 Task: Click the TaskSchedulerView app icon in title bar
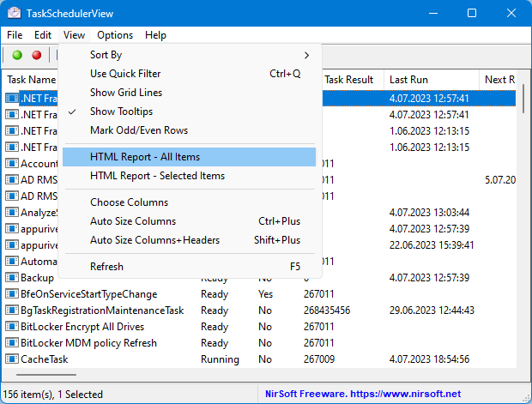pos(14,13)
